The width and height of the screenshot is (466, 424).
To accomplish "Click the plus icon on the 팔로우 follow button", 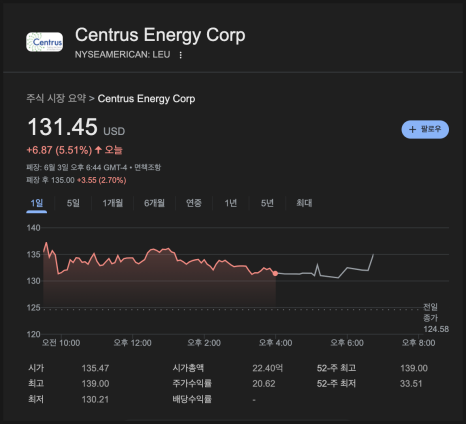I will tap(412, 129).
